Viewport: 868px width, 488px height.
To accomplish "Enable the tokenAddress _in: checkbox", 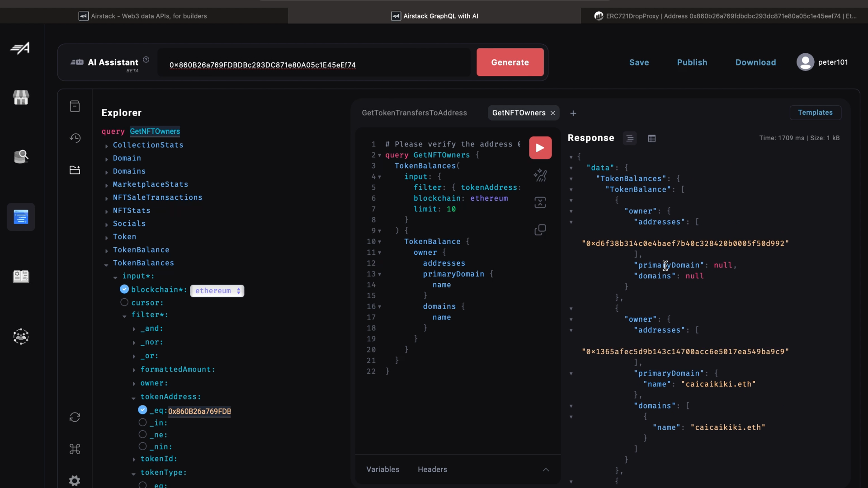I will tap(143, 422).
